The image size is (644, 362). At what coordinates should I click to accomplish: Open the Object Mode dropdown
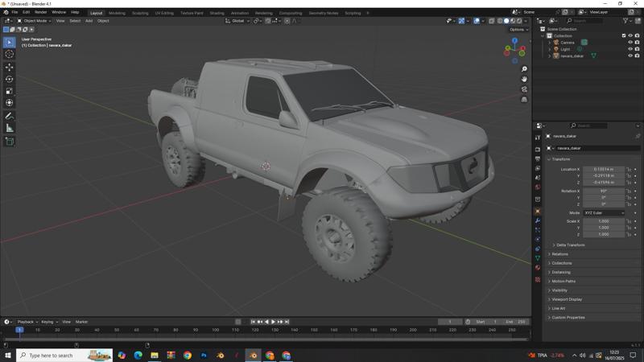coord(34,21)
